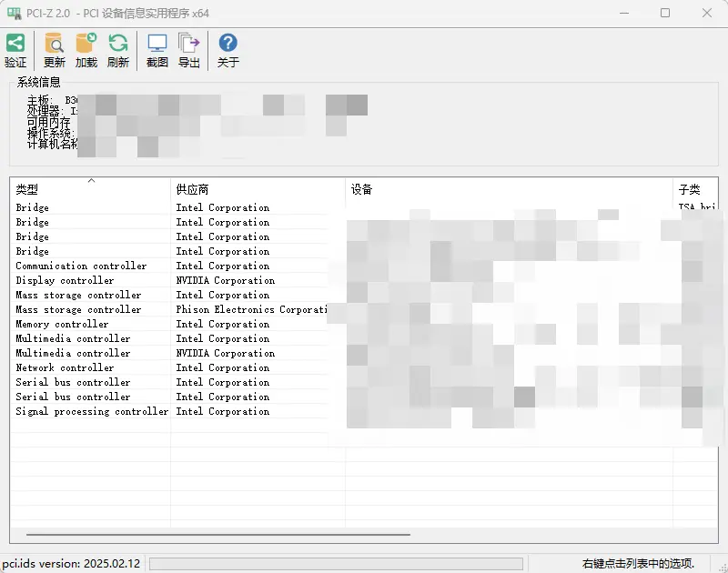Sort by the 设备 column header
Screen dimensions: 728x573
coord(509,189)
